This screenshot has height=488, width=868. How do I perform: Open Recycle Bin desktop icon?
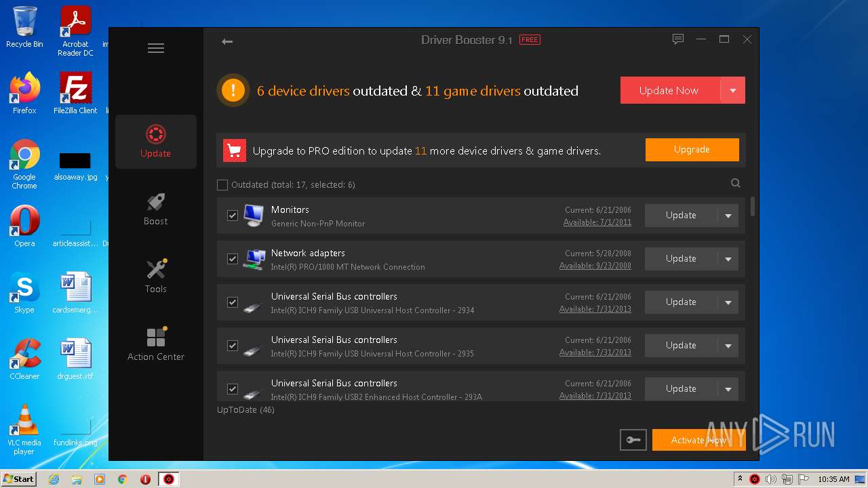24,27
